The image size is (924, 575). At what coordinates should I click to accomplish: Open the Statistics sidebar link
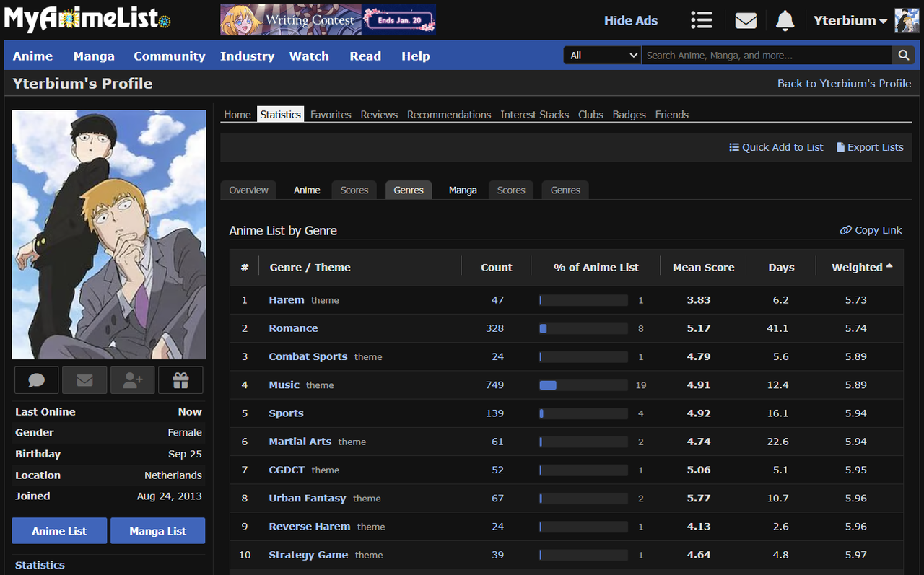click(x=40, y=565)
